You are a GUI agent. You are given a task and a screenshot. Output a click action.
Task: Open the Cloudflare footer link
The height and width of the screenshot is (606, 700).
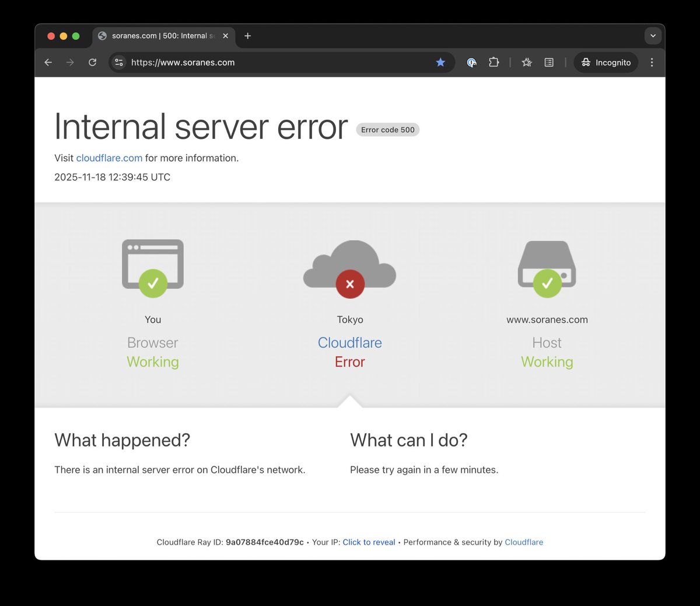524,542
